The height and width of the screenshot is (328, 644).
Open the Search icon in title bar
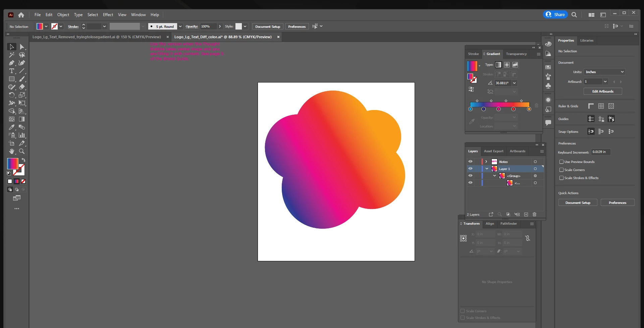[574, 15]
